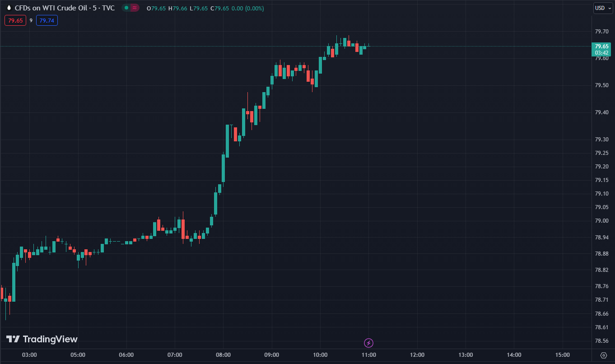Click the WTI Crude Oil drop symbol icon
The width and height of the screenshot is (615, 364).
[x=9, y=8]
